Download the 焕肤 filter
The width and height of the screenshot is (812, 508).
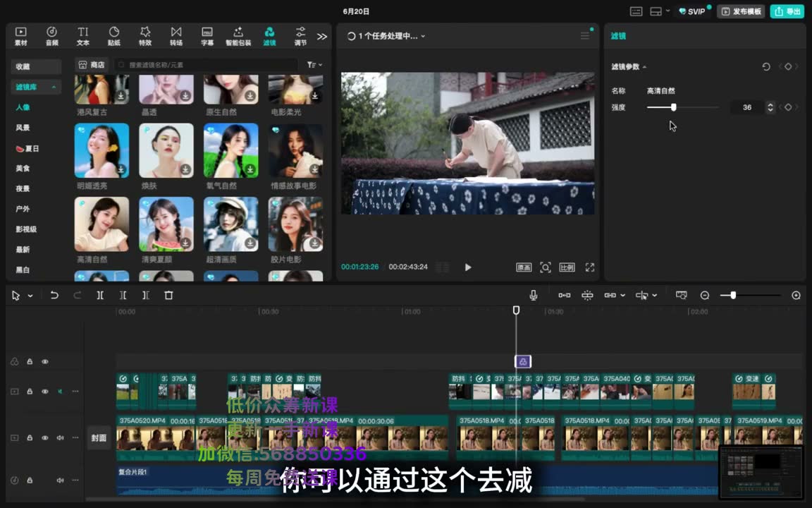tap(185, 169)
